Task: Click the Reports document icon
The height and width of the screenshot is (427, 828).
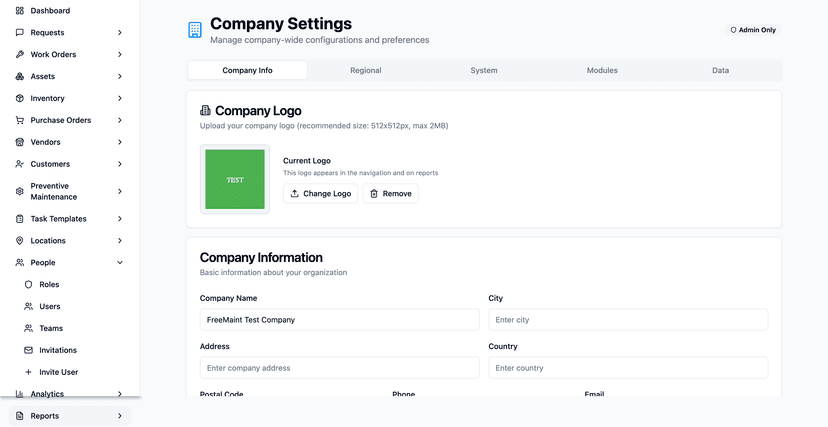Action: click(20, 416)
